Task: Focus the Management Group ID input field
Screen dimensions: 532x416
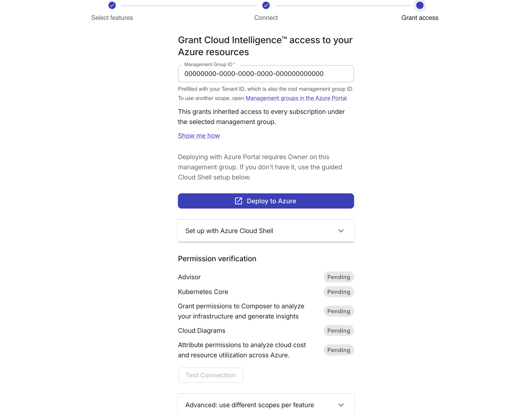Action: [266, 74]
